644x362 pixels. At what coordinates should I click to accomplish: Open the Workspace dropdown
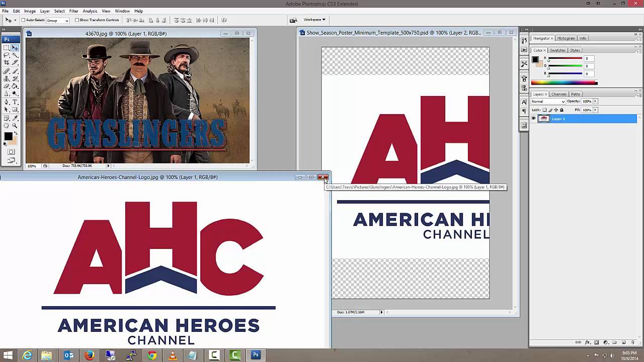pos(314,20)
